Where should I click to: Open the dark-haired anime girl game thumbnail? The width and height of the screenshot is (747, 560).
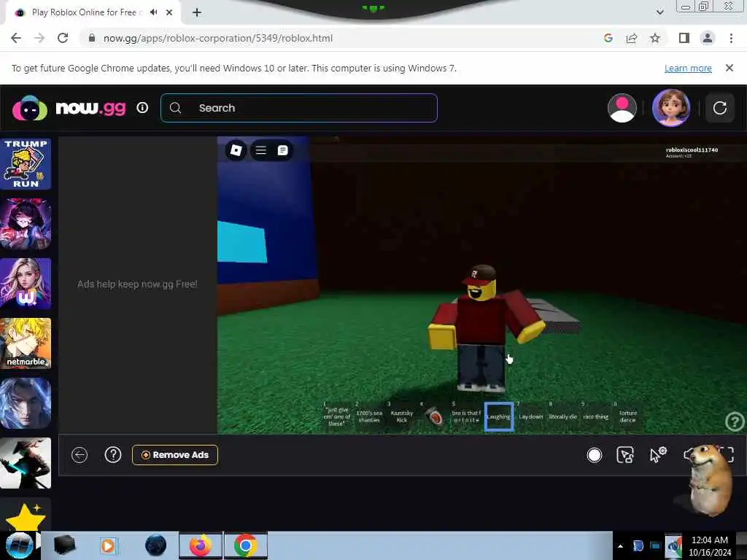pyautogui.click(x=26, y=224)
